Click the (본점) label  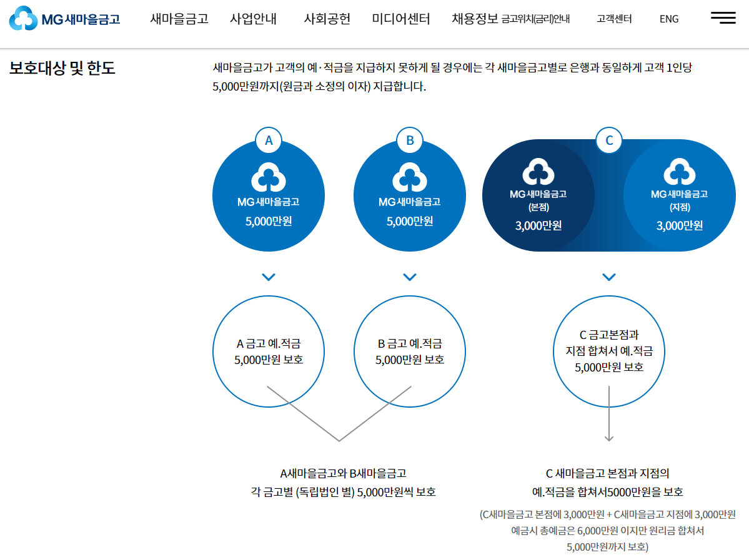pyautogui.click(x=538, y=207)
